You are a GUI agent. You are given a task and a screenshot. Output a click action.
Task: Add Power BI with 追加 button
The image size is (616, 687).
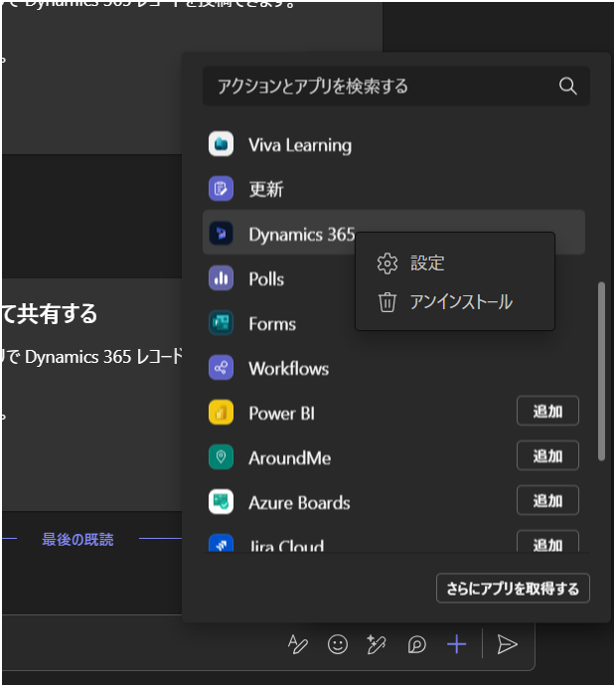(547, 411)
